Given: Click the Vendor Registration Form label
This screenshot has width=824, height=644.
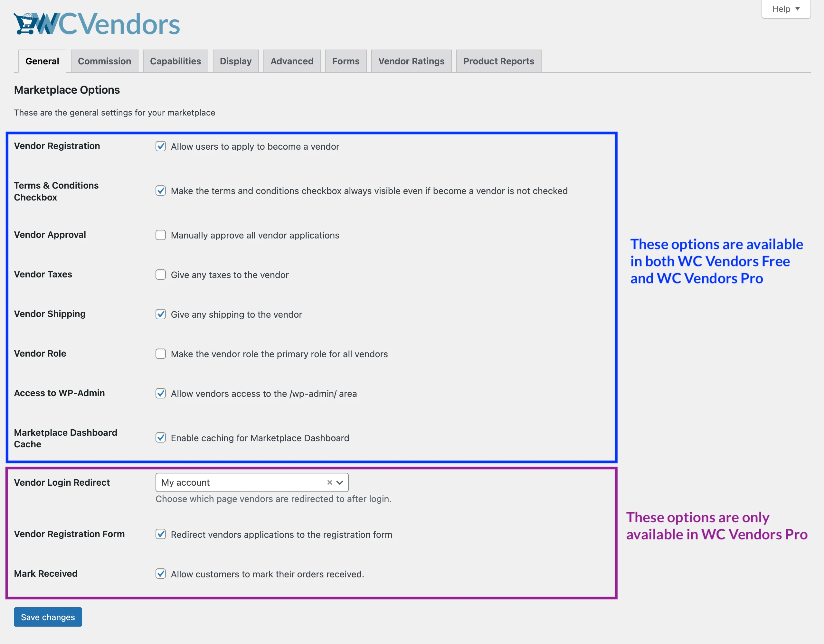Looking at the screenshot, I should point(70,534).
